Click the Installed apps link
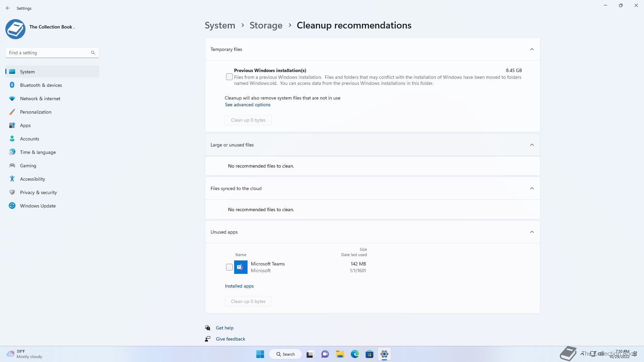644x362 pixels. 239,286
